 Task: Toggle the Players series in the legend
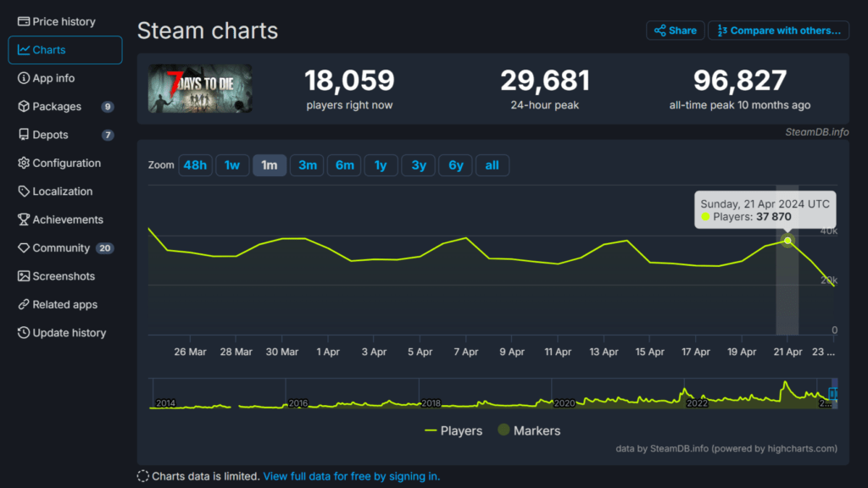point(453,430)
